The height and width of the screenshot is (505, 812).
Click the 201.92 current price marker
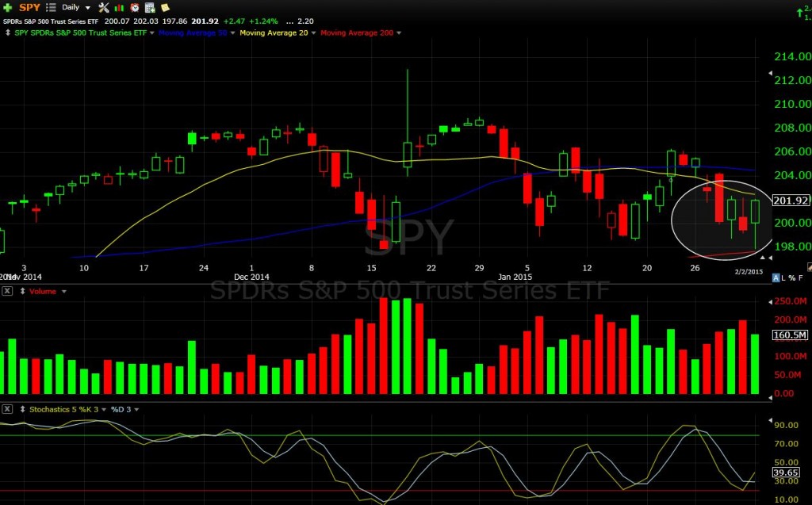[x=791, y=201]
